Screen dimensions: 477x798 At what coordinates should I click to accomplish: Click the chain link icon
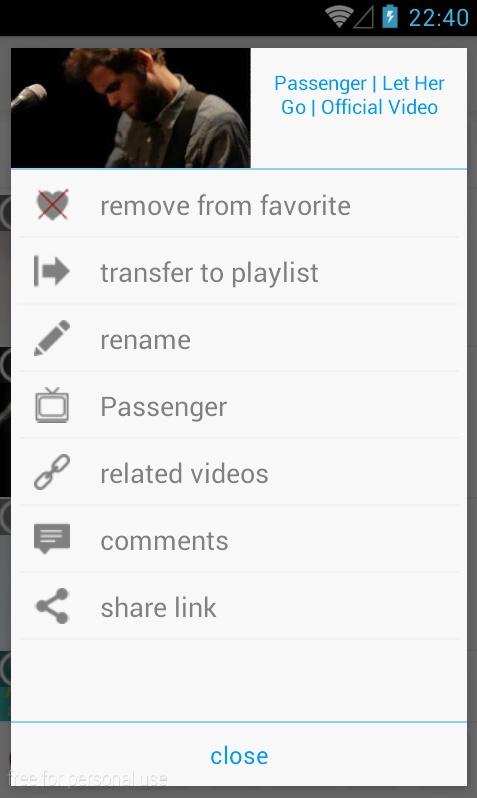point(52,472)
